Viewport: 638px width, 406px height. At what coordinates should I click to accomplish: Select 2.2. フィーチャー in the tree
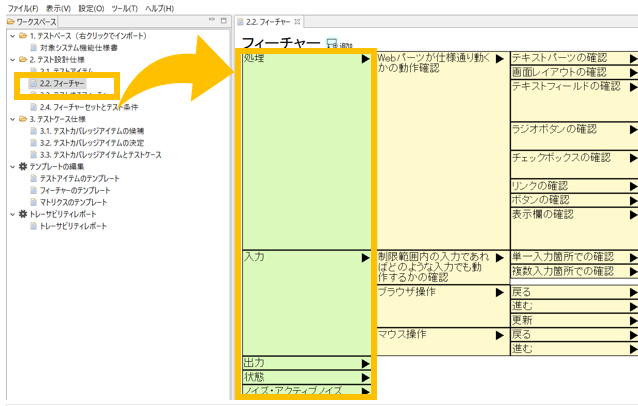[x=62, y=83]
